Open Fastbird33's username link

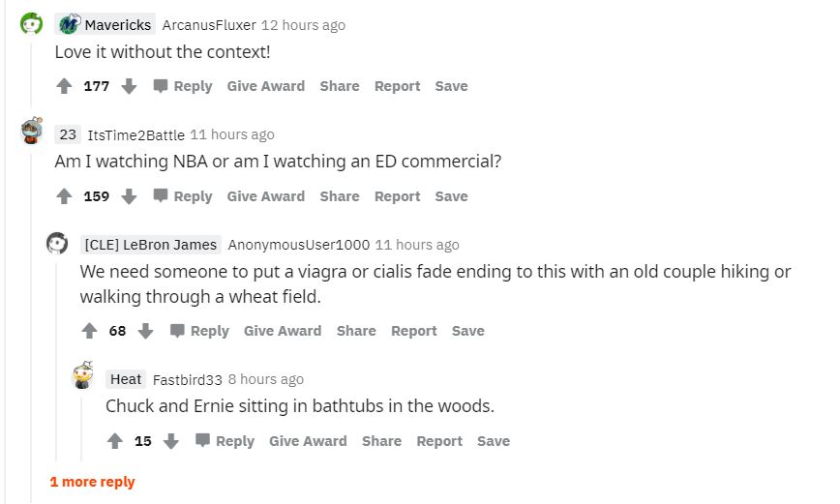[x=187, y=379]
